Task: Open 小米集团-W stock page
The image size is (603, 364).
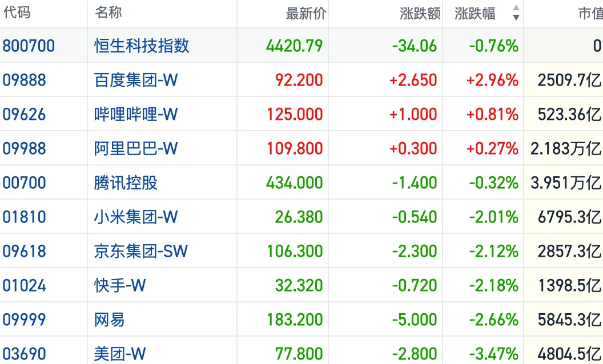Action: pyautogui.click(x=136, y=217)
